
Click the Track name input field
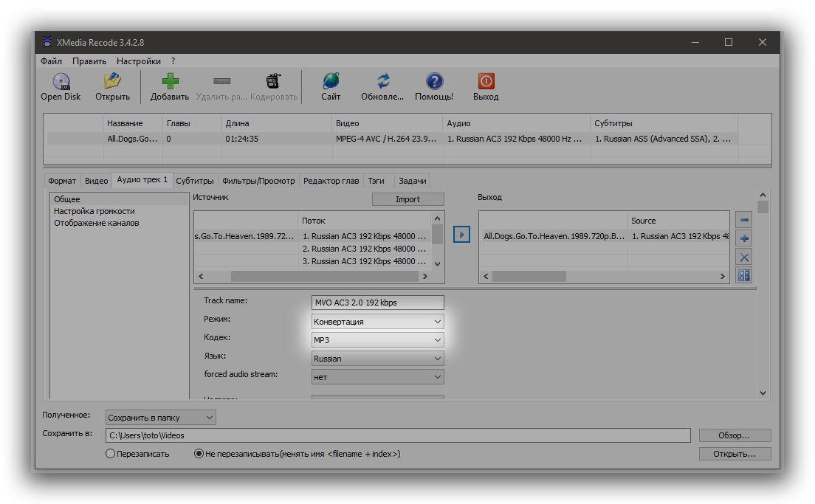click(378, 303)
